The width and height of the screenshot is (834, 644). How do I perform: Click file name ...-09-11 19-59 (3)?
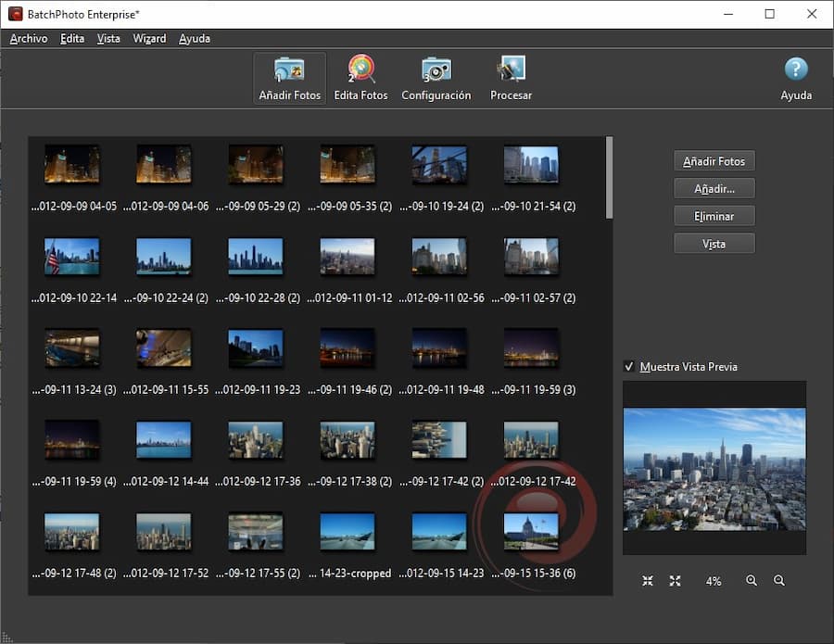[534, 390]
